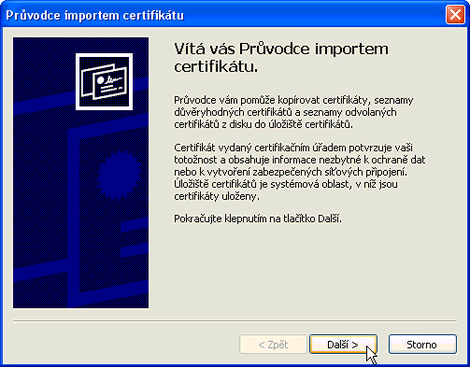Click the sentence starting Úložiště certifikátů je systémová
The height and width of the screenshot is (367, 470).
pyautogui.click(x=286, y=190)
